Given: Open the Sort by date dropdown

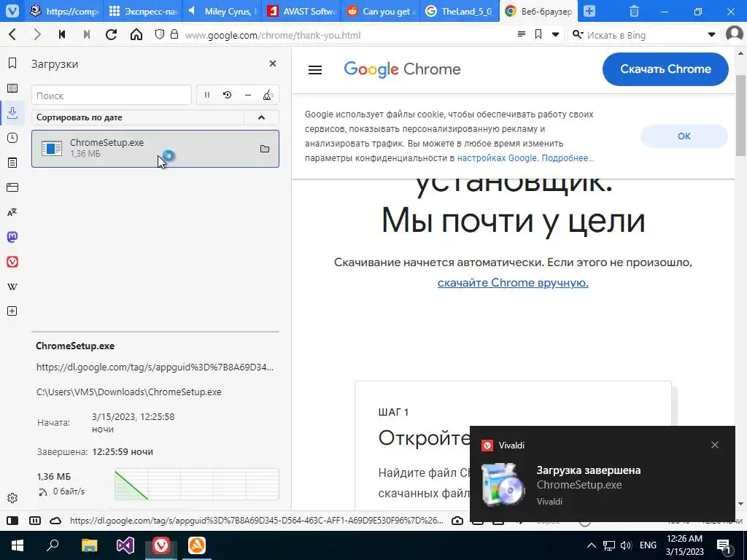Looking at the screenshot, I should (138, 117).
